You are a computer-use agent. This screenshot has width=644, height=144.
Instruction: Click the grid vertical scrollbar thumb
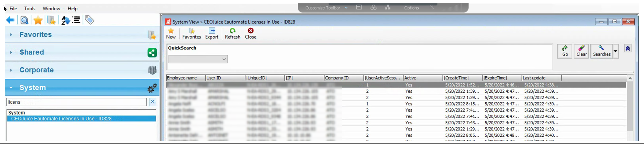(x=630, y=106)
